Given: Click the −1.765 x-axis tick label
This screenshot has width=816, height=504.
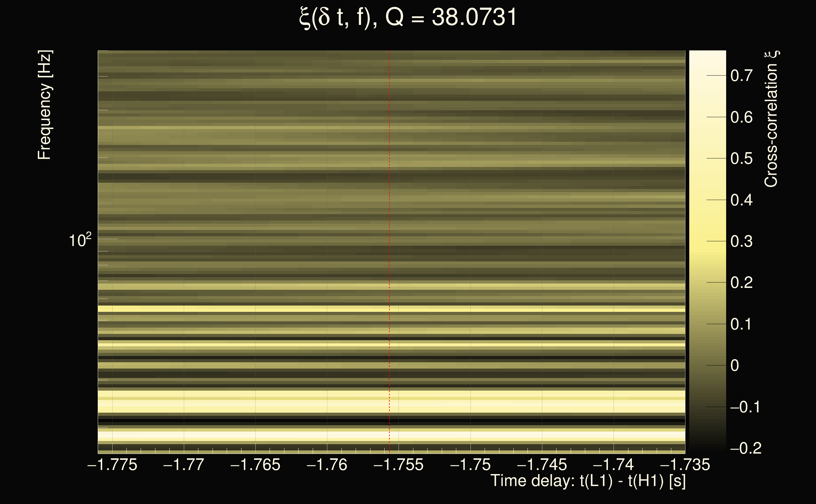Looking at the screenshot, I should click(255, 465).
